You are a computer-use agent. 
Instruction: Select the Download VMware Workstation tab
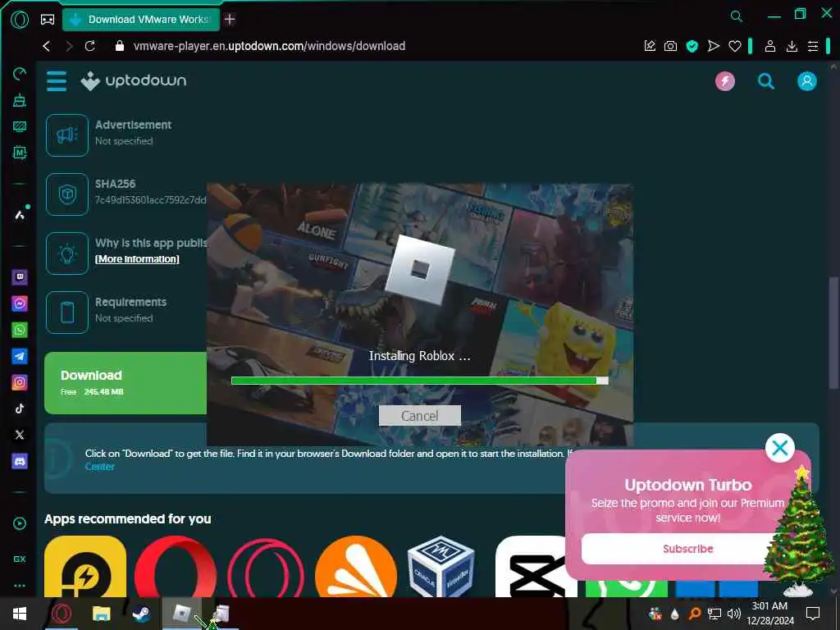(x=141, y=20)
